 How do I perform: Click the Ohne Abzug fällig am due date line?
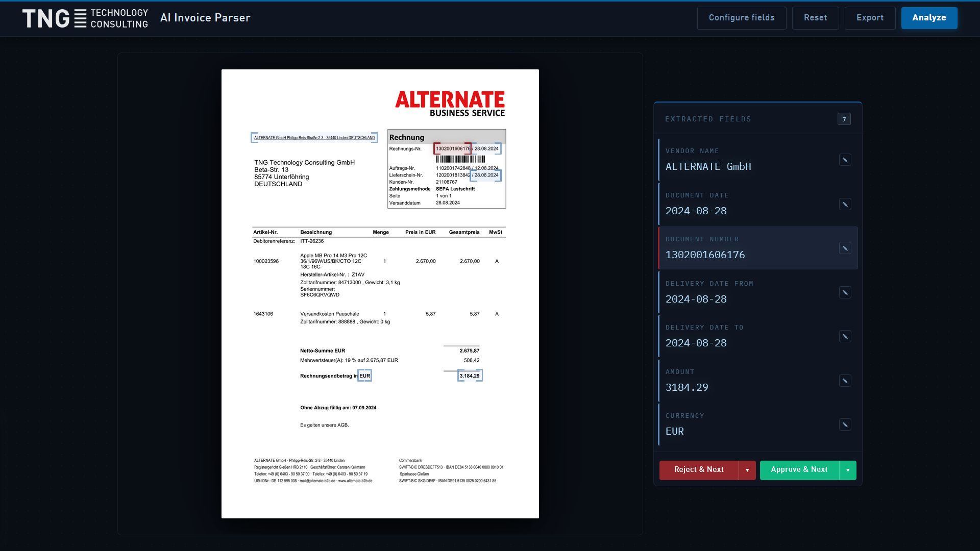(338, 408)
